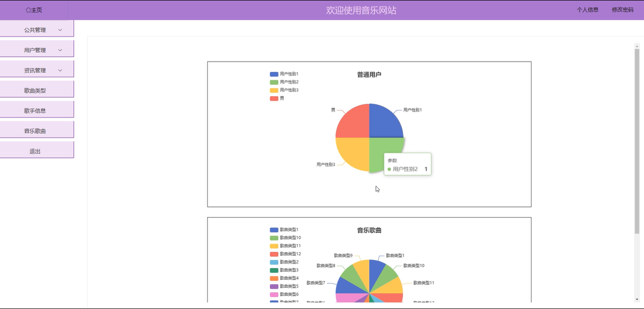Click the vertical scrollbar thumb
Viewport: 644px width, 309px height.
point(637,142)
